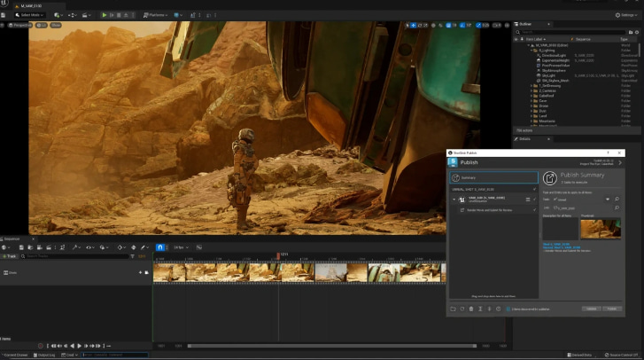Screen dimensions: 644x360
Task: Open the Outliner settings gear icon
Action: coord(637,32)
